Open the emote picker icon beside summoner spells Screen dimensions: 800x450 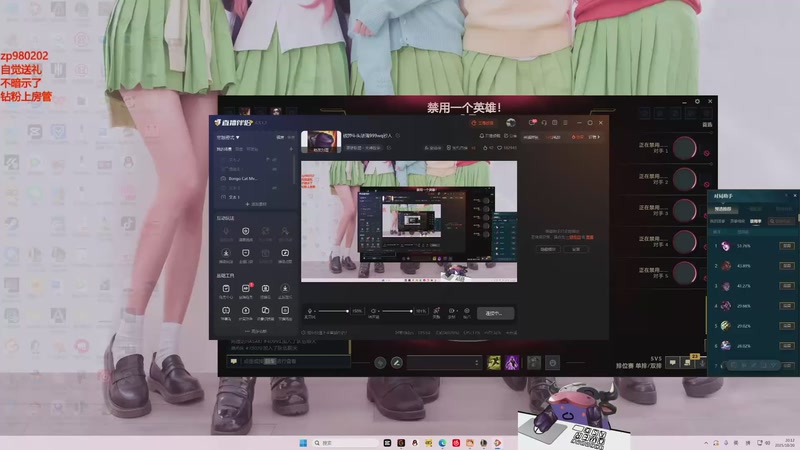[553, 363]
